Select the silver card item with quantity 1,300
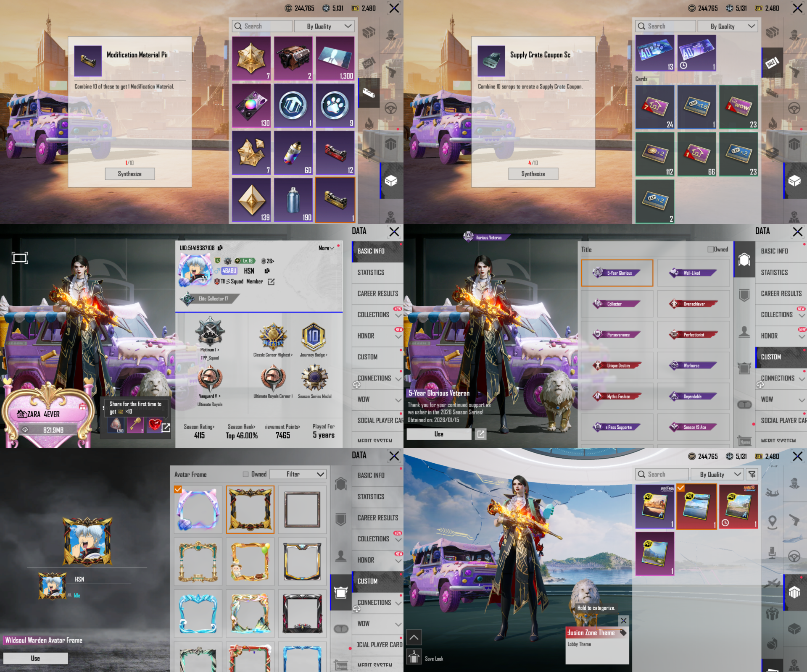The image size is (807, 672). 335,58
